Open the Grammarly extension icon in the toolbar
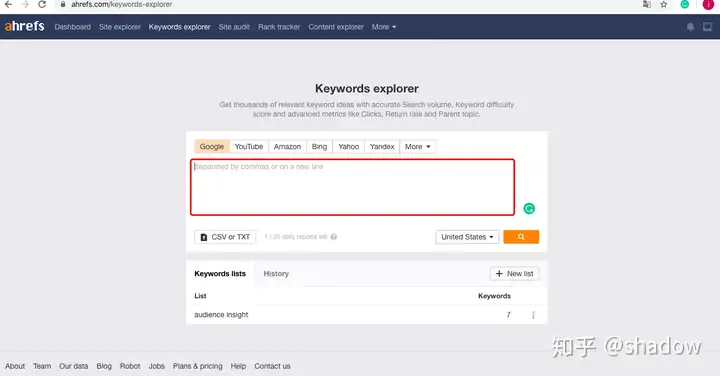The height and width of the screenshot is (376, 720). coord(685,4)
